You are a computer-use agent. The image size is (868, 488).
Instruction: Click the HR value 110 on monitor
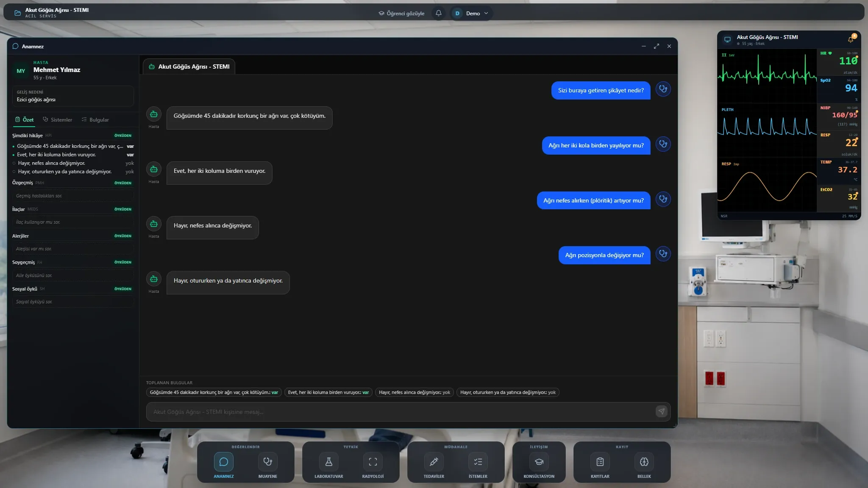848,61
